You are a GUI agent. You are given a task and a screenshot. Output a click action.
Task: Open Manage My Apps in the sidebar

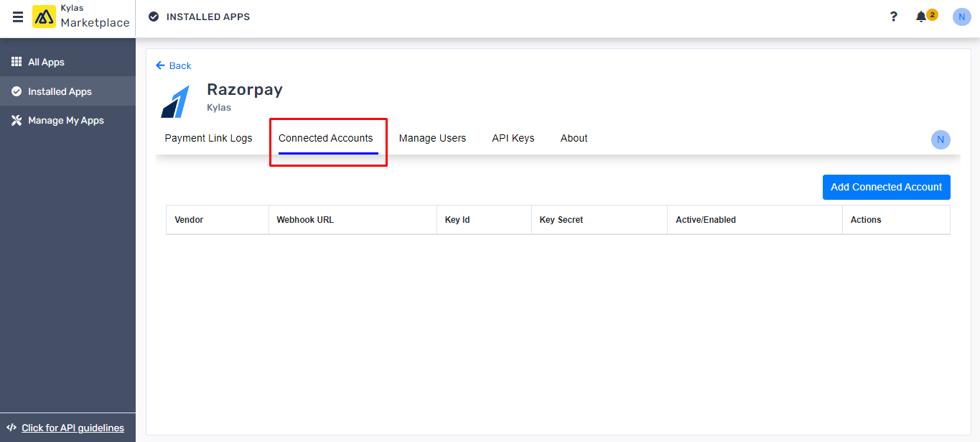[67, 120]
